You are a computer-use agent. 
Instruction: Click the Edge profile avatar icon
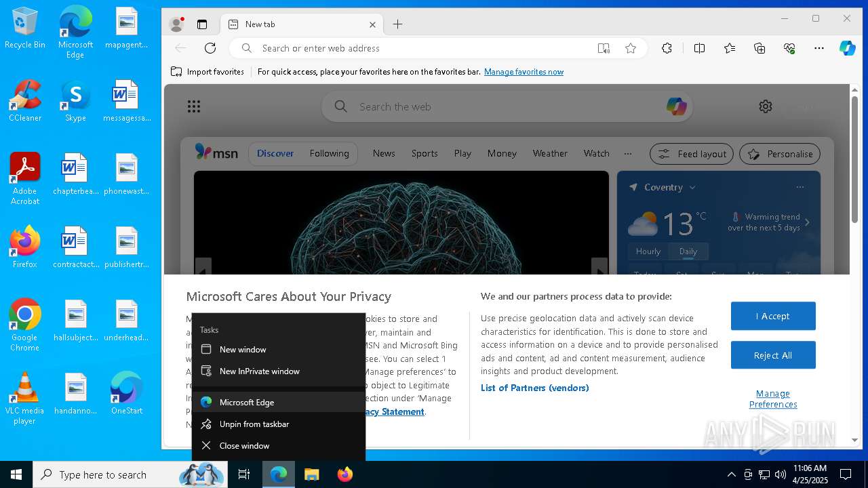click(176, 24)
